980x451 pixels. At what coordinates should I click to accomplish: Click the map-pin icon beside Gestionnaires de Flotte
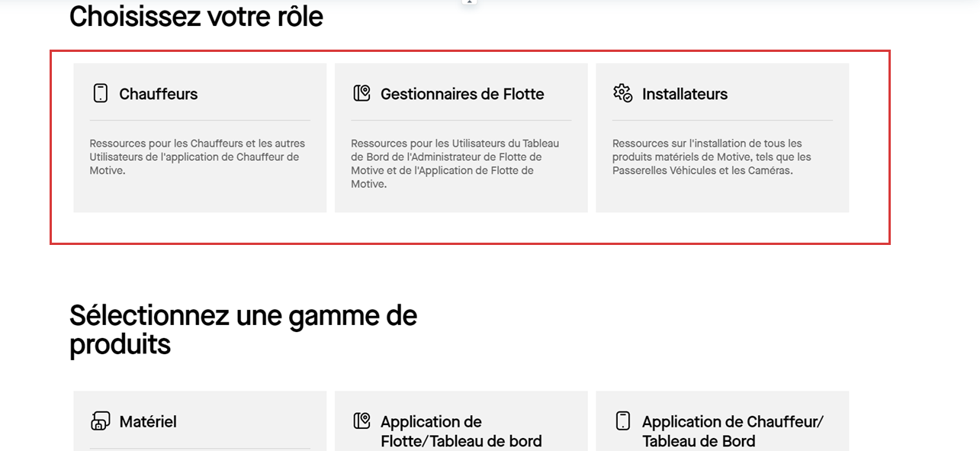pyautogui.click(x=361, y=93)
